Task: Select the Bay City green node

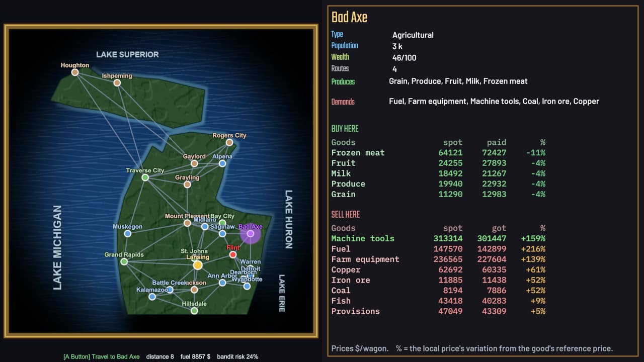Action: coord(222,223)
